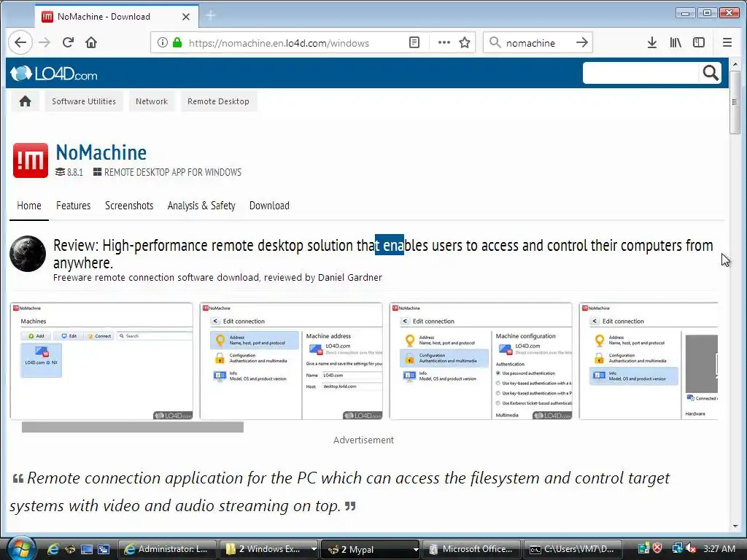
Task: Open the Network category breadcrumb
Action: (x=152, y=101)
